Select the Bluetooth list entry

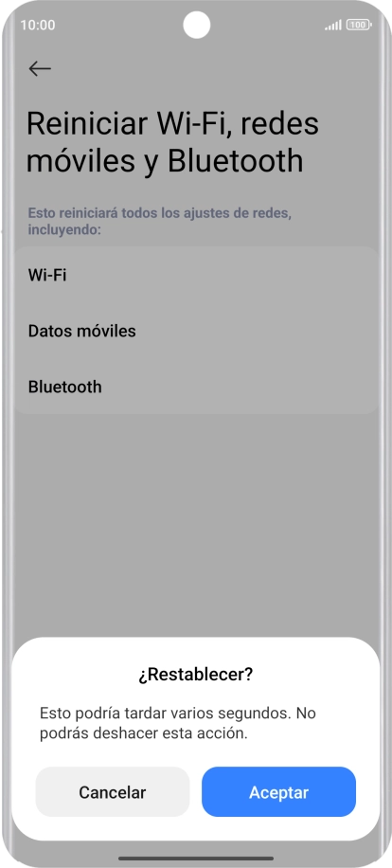(x=196, y=387)
